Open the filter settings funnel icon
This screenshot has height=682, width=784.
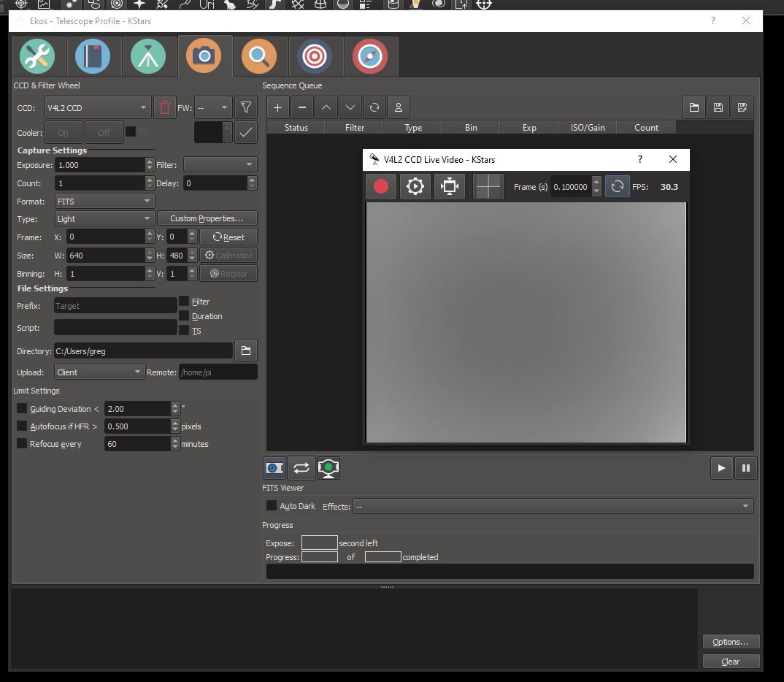[246, 107]
